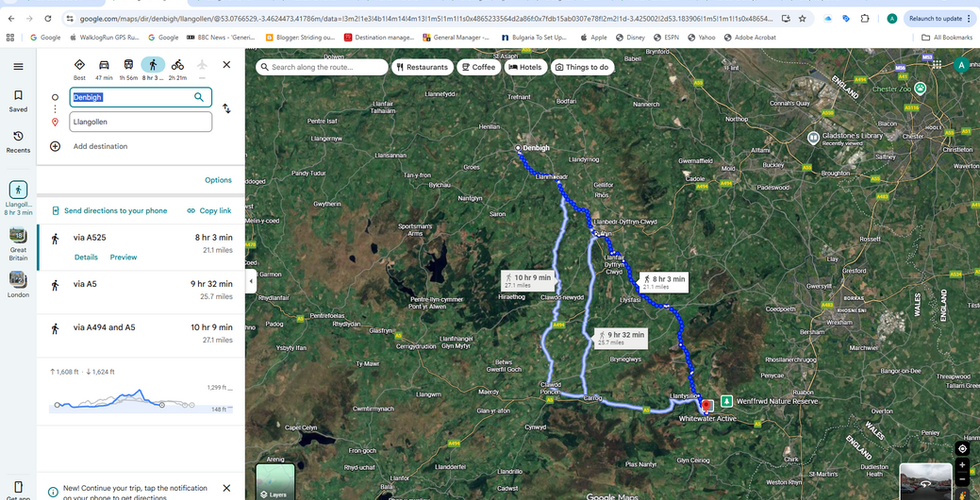This screenshot has width=980, height=500.
Task: Open the Chrome profile avatar
Action: (892, 19)
